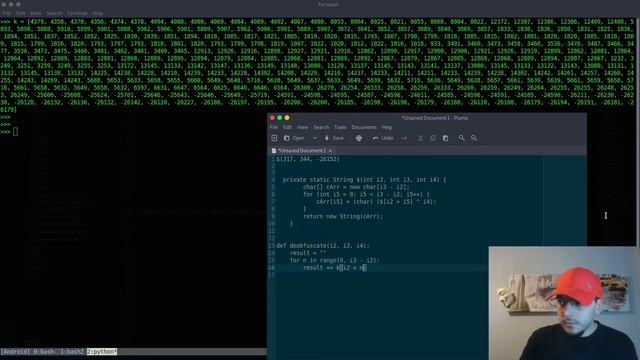Click the "$(317, 344, -26152)" line in the editor
Image resolution: width=640 pixels, height=360 pixels.
[x=308, y=159]
